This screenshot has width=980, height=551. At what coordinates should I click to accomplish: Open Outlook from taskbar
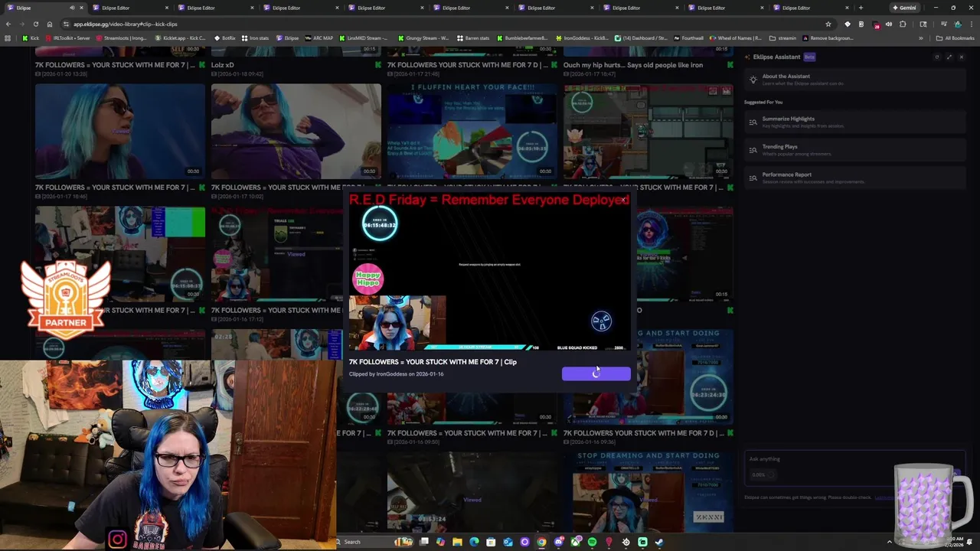coord(508,542)
